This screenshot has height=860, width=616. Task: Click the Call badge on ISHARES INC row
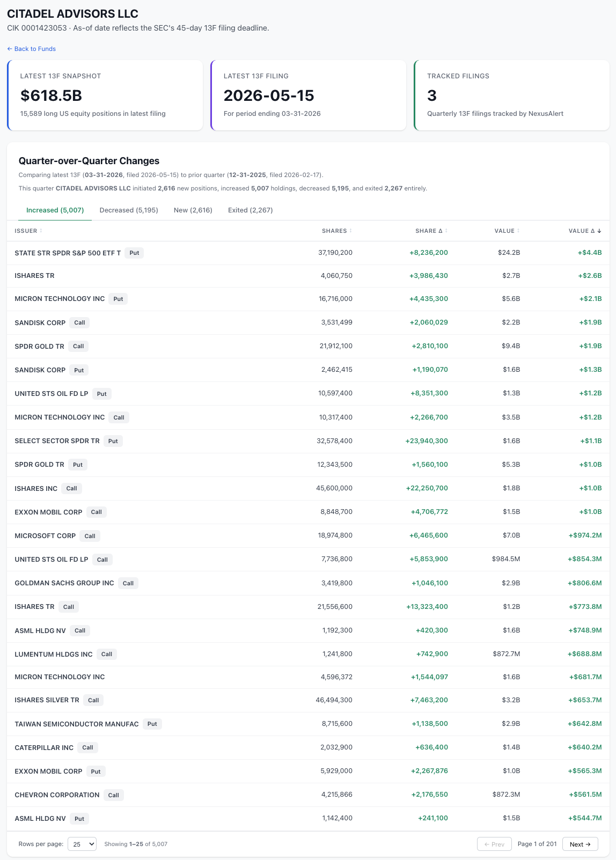pyautogui.click(x=71, y=488)
